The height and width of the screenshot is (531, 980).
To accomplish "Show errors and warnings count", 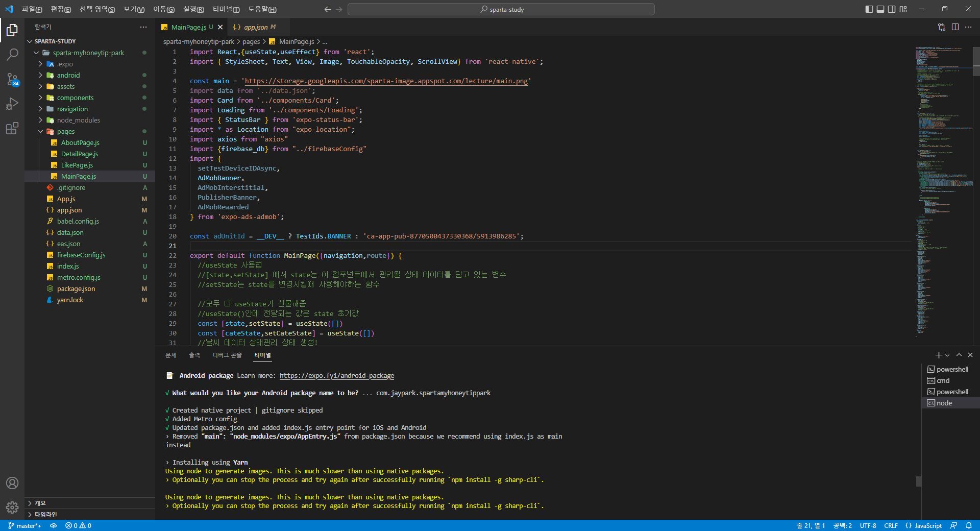I will [78, 525].
